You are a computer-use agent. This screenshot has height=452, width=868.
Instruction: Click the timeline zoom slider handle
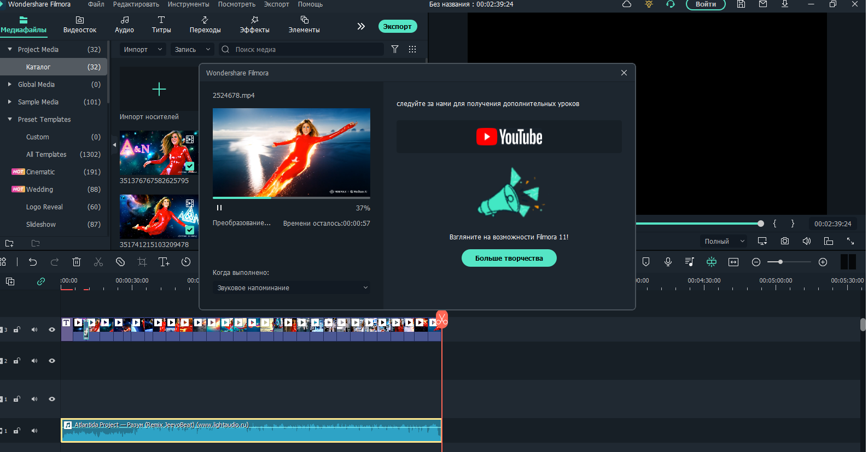(780, 262)
